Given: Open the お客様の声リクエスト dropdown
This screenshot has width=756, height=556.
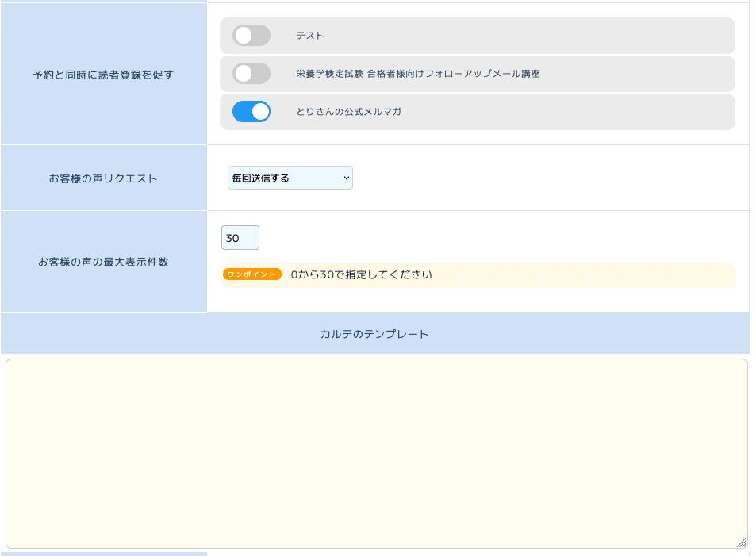Looking at the screenshot, I should (x=290, y=178).
